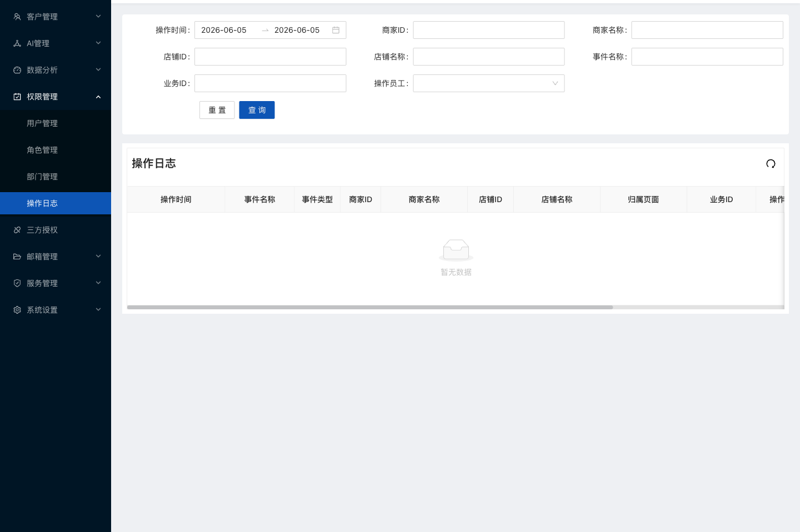This screenshot has height=532, width=800.
Task: Click the 系统设置 gear icon
Action: pyautogui.click(x=17, y=310)
